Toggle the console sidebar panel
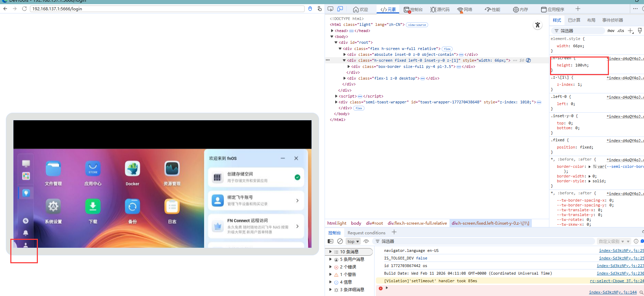The image size is (644, 296). [x=330, y=241]
